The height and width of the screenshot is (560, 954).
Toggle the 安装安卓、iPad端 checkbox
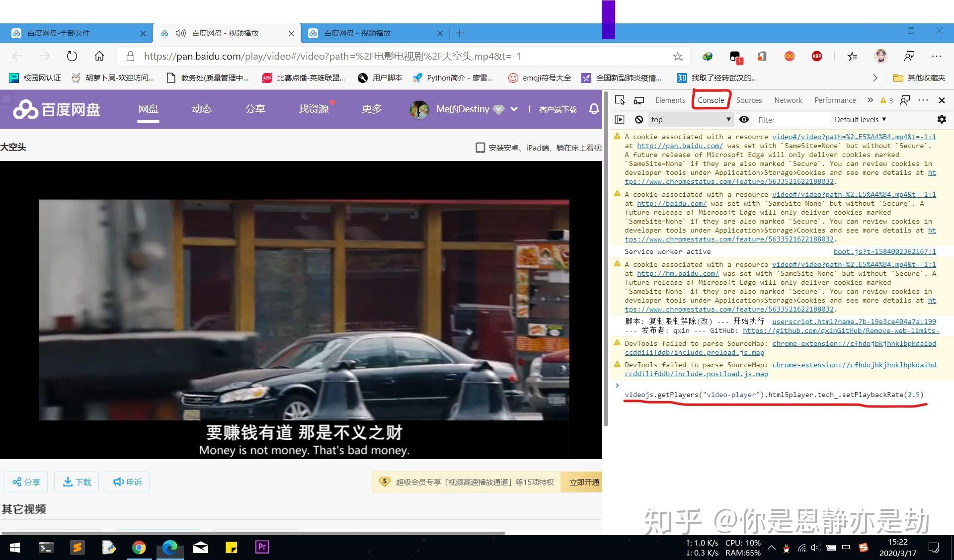[x=480, y=148]
